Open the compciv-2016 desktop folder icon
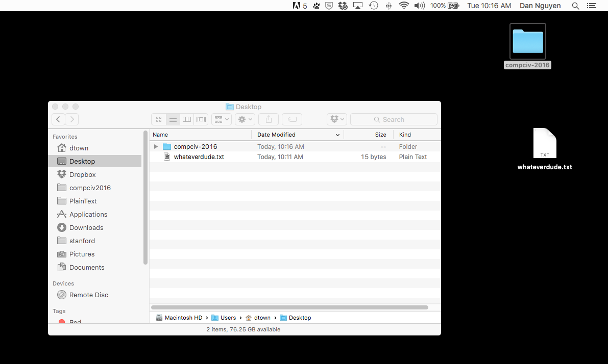This screenshot has height=364, width=608. 528,41
